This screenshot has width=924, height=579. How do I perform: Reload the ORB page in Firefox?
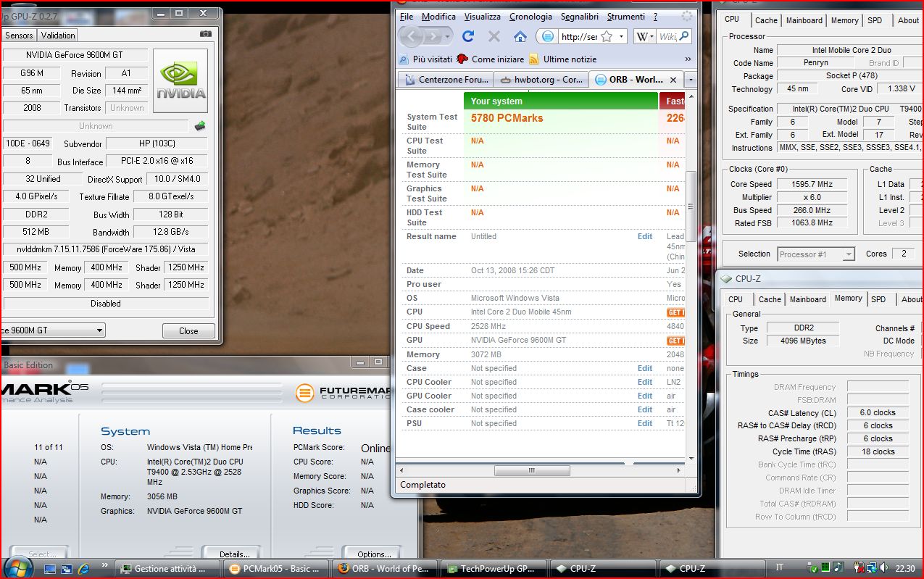[468, 36]
